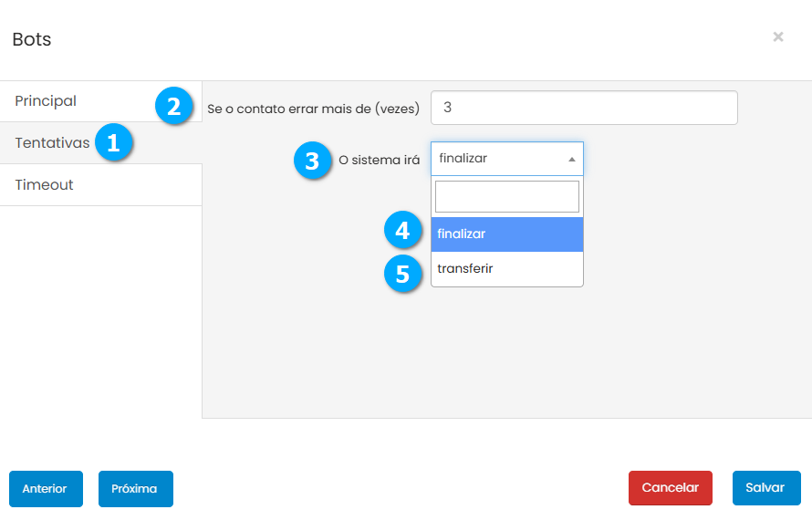812x520 pixels.
Task: Open the Timeout tab
Action: pyautogui.click(x=44, y=185)
